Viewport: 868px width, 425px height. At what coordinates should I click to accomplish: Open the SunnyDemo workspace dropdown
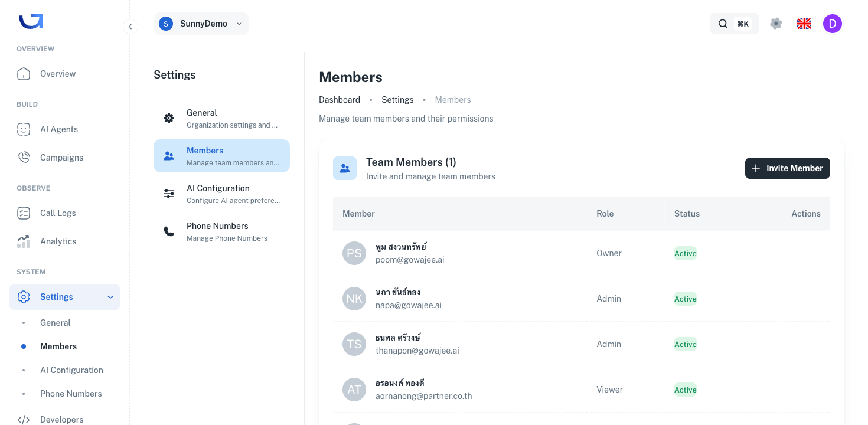(201, 24)
